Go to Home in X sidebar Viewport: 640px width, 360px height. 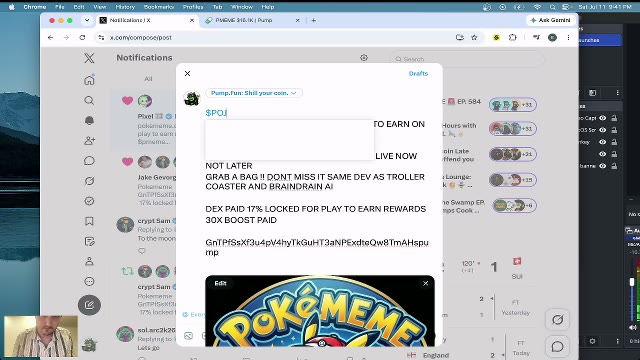(89, 80)
